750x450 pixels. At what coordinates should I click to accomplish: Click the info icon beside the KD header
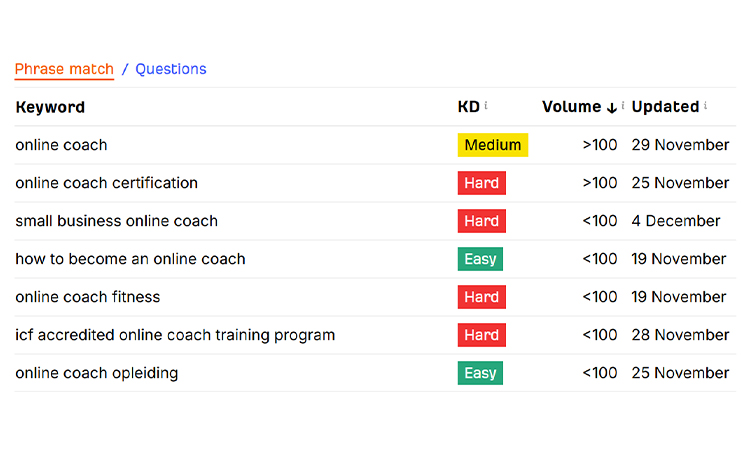click(486, 106)
